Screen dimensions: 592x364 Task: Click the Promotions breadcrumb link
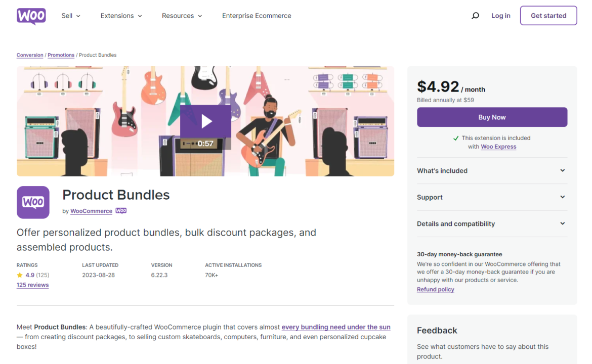coord(61,55)
